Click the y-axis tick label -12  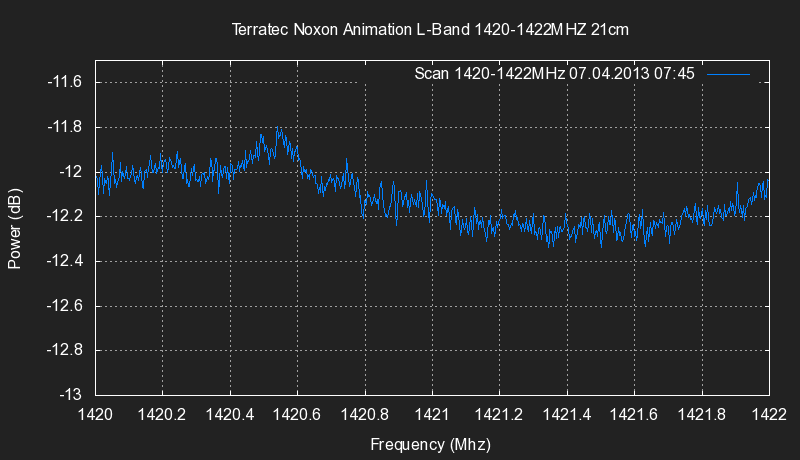point(70,171)
